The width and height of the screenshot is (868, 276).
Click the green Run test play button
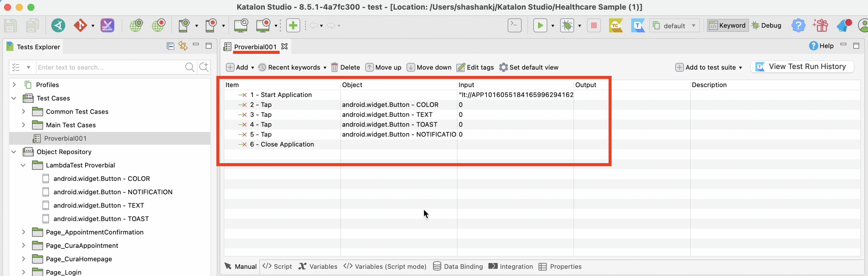(x=540, y=26)
